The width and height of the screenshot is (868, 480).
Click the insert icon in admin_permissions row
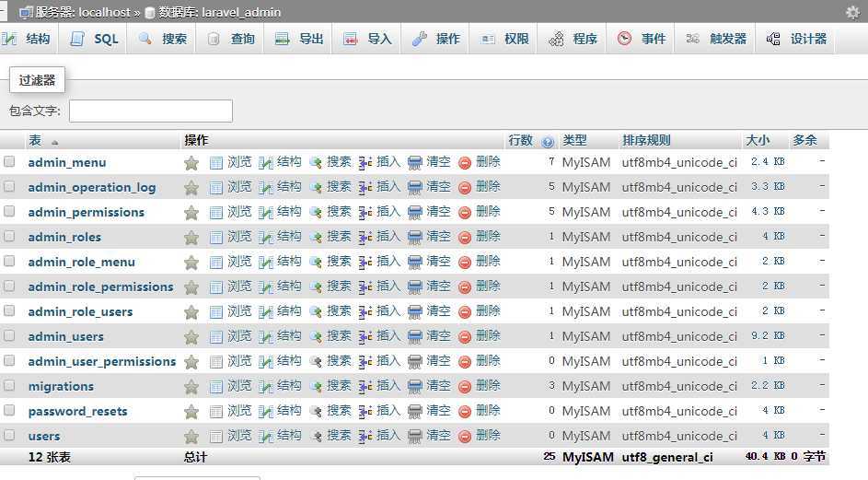(365, 213)
